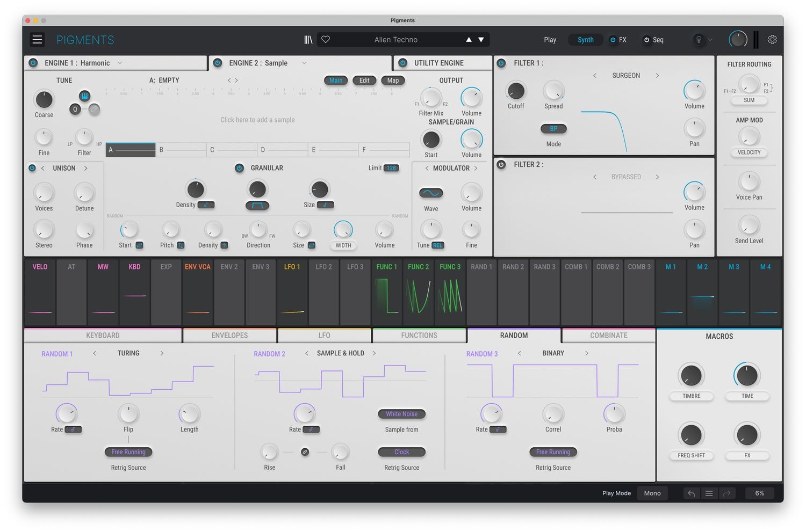Open the hamburger main menu

tap(37, 40)
